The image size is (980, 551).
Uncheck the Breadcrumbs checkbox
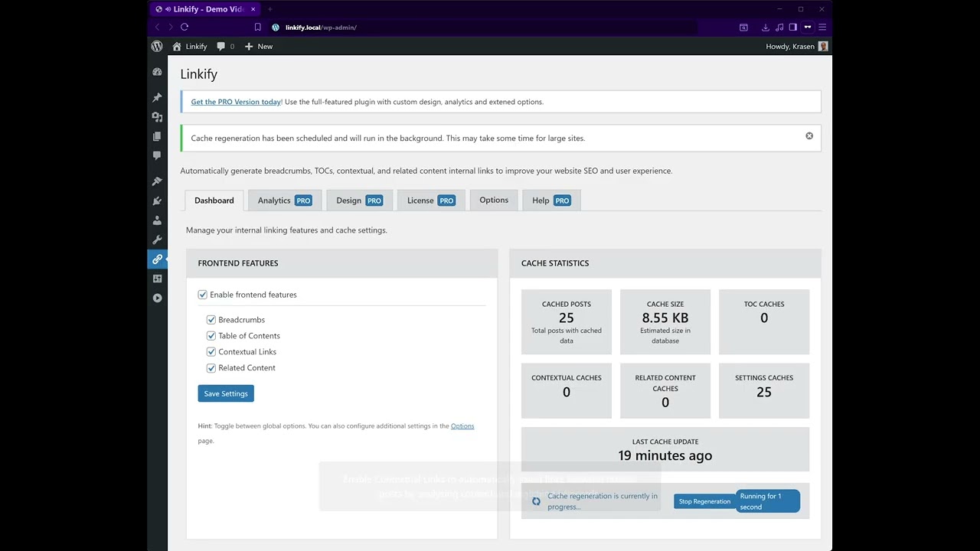click(x=211, y=320)
